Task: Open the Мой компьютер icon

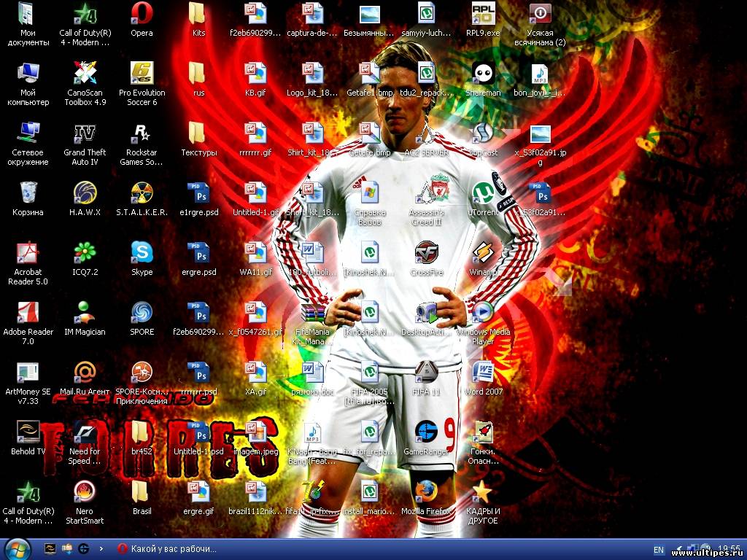Action: coord(28,74)
